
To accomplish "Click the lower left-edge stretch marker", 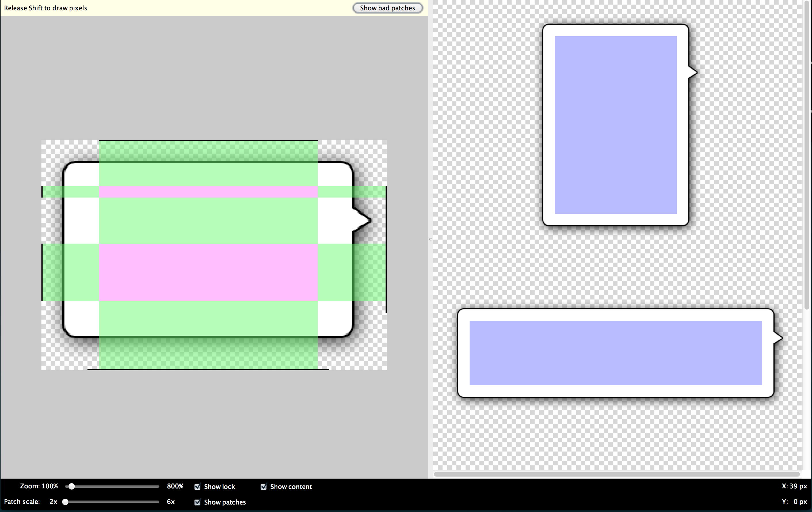I will point(42,272).
